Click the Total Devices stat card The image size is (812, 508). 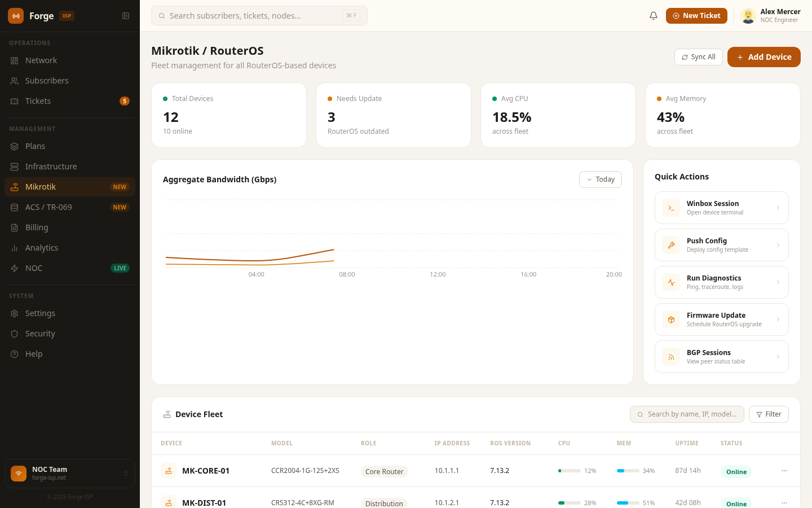pos(229,115)
